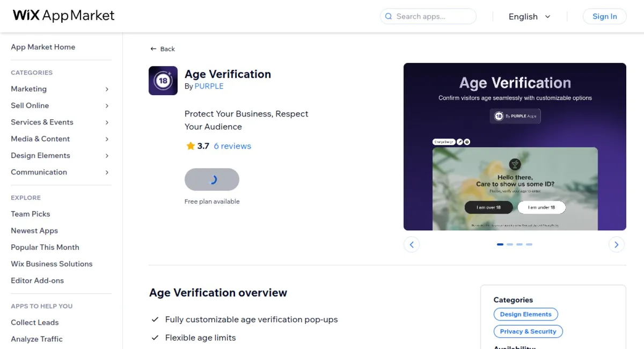Viewport: 644px width, 349px height.
Task: Click the loading spinner install button
Action: pyautogui.click(x=212, y=179)
